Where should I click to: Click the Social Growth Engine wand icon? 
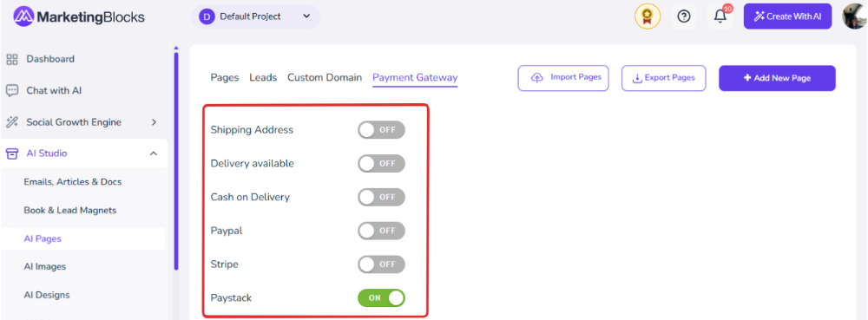click(x=11, y=122)
